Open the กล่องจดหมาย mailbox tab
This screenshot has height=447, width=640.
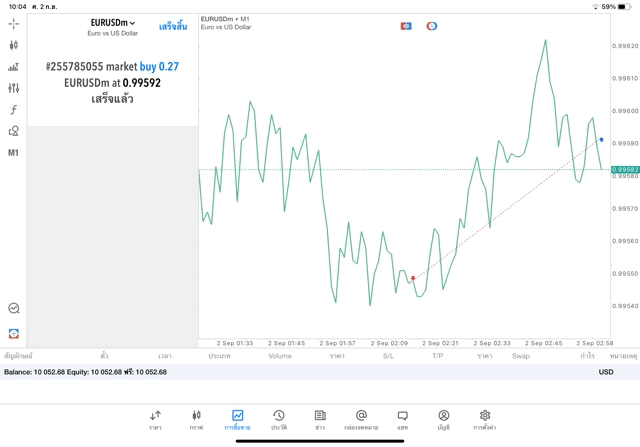[361, 420]
